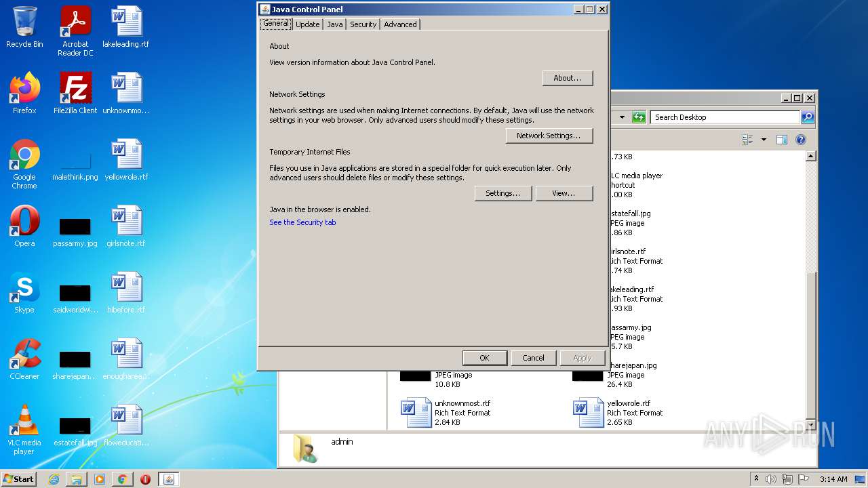Click the volume icon in system tray

point(771,479)
